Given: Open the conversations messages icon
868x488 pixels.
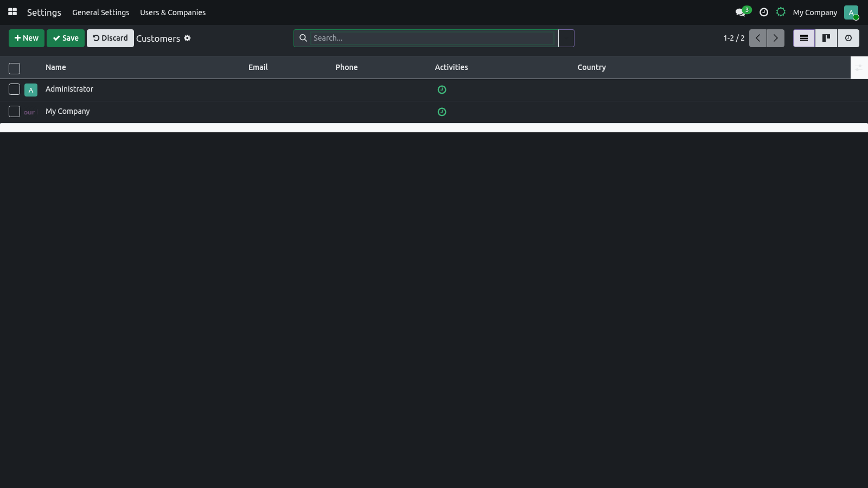Looking at the screenshot, I should pos(741,12).
